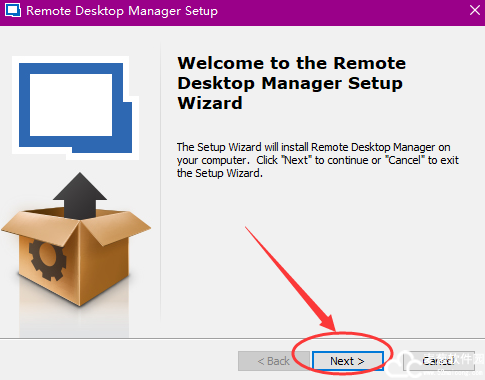This screenshot has height=380, width=485.
Task: Click the 'Remote Desktop Manager Setup' window title
Action: 122,11
